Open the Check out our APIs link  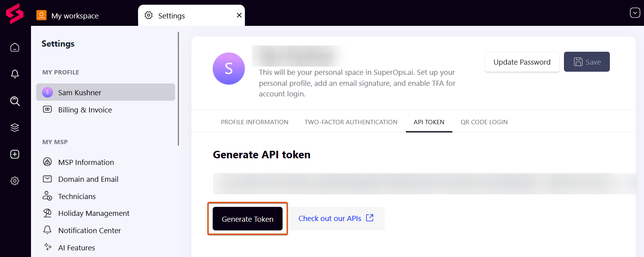click(x=330, y=218)
